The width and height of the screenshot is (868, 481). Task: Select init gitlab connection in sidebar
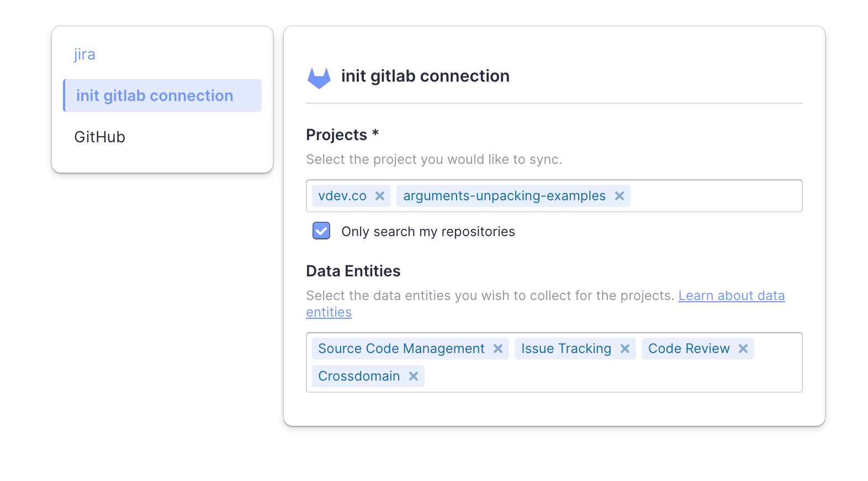155,95
